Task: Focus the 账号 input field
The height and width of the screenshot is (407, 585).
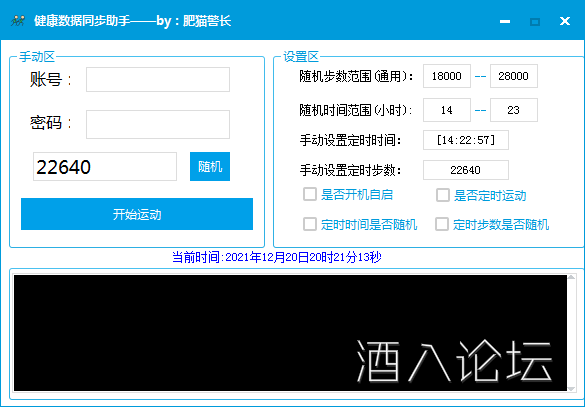Action: point(158,79)
